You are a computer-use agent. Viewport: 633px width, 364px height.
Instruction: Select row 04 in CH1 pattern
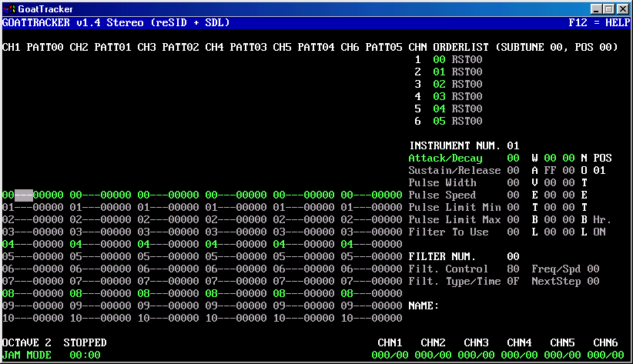(32, 244)
